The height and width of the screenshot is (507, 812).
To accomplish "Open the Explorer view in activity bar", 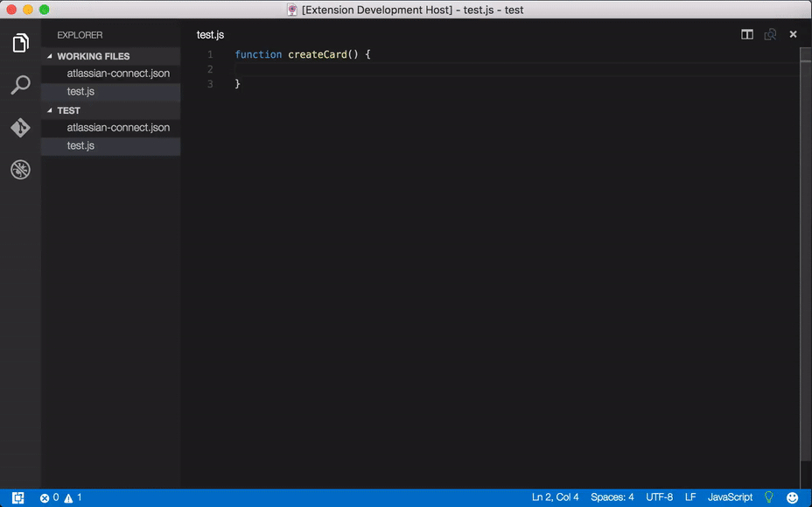I will 20,43.
